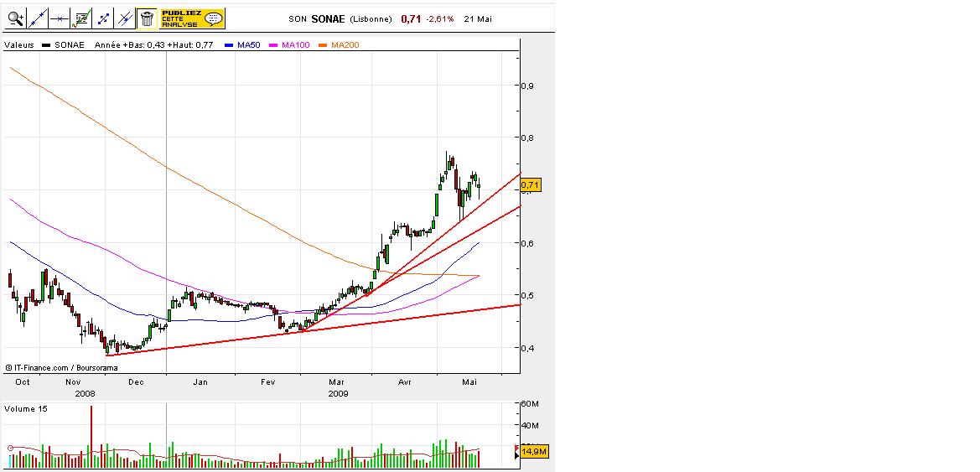Click the 21 Mai date text
The image size is (980, 472).
pos(478,18)
